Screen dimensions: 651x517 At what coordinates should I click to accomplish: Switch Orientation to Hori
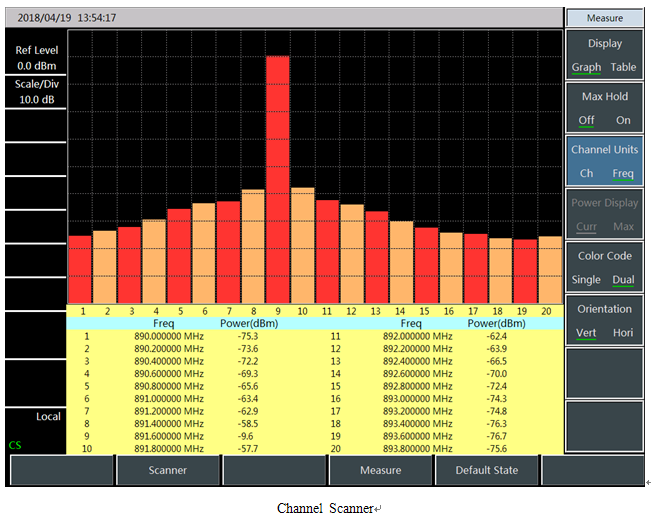click(623, 332)
